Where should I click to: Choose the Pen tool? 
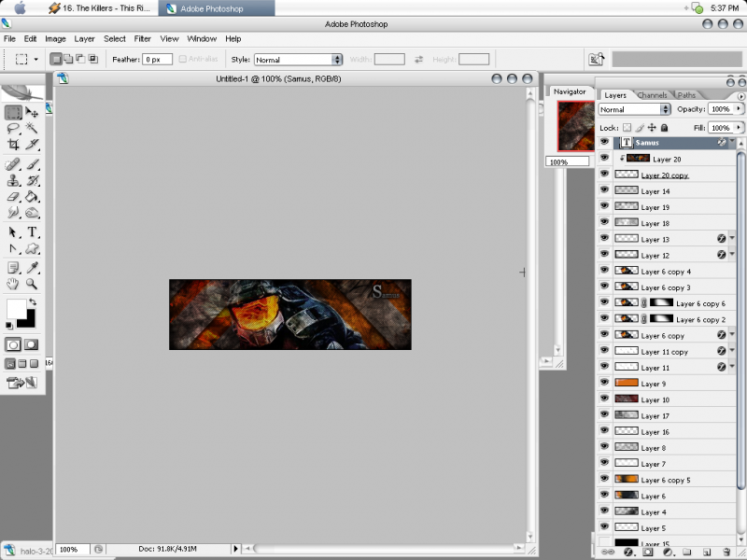[x=13, y=248]
